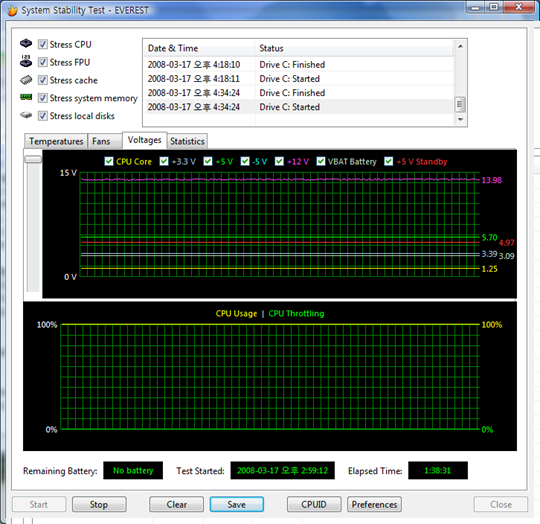The height and width of the screenshot is (524, 540).
Task: Click the 3.39 voltage reading
Action: 489,254
